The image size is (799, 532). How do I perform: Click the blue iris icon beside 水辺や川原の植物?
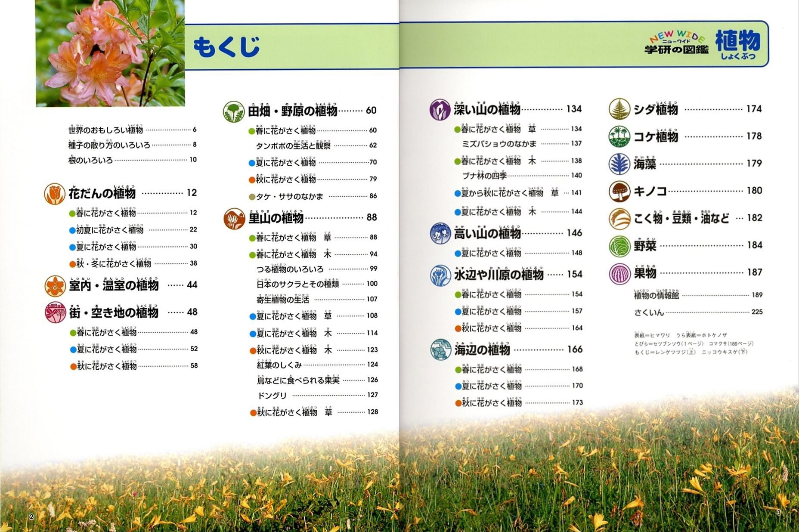click(440, 275)
